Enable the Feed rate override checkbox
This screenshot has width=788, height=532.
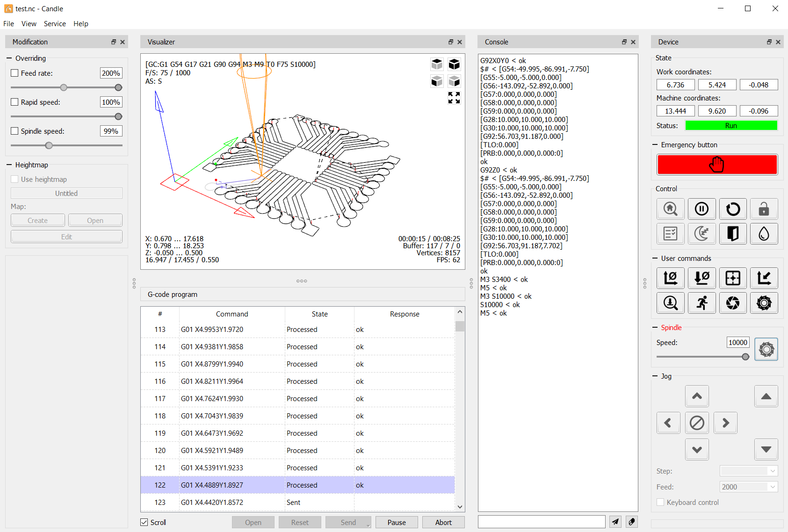[14, 73]
